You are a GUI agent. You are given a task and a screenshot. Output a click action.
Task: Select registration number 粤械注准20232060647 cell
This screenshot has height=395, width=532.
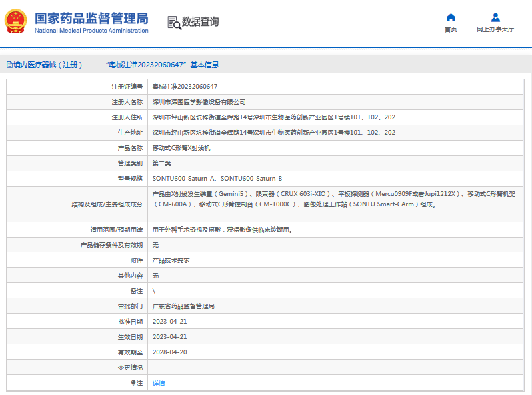point(185,87)
